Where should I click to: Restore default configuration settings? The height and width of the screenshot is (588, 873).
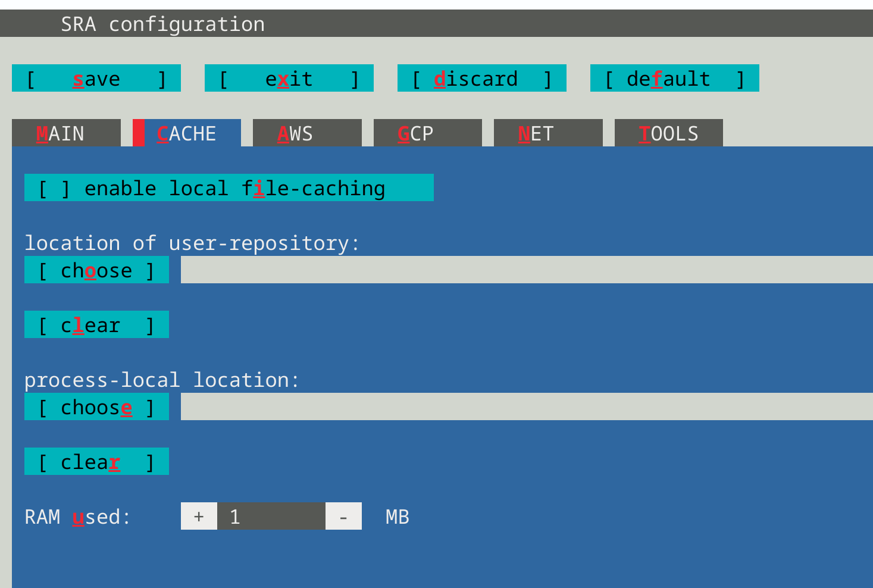click(x=674, y=78)
